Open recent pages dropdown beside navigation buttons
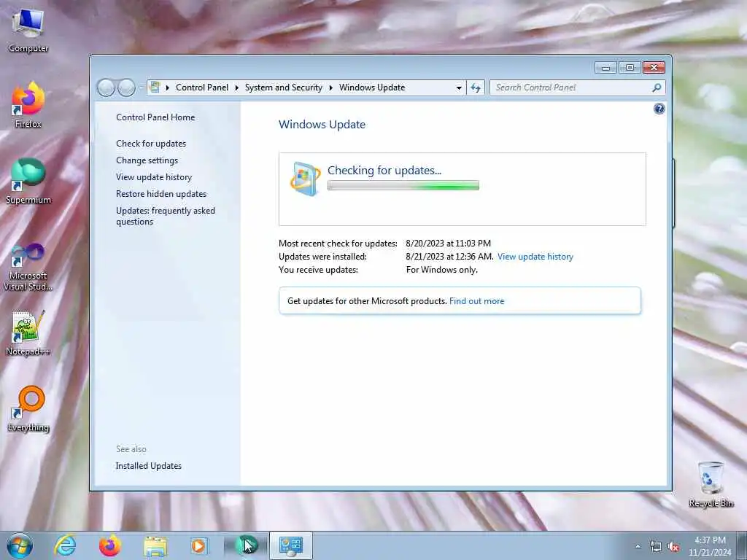The width and height of the screenshot is (747, 560). 141,87
